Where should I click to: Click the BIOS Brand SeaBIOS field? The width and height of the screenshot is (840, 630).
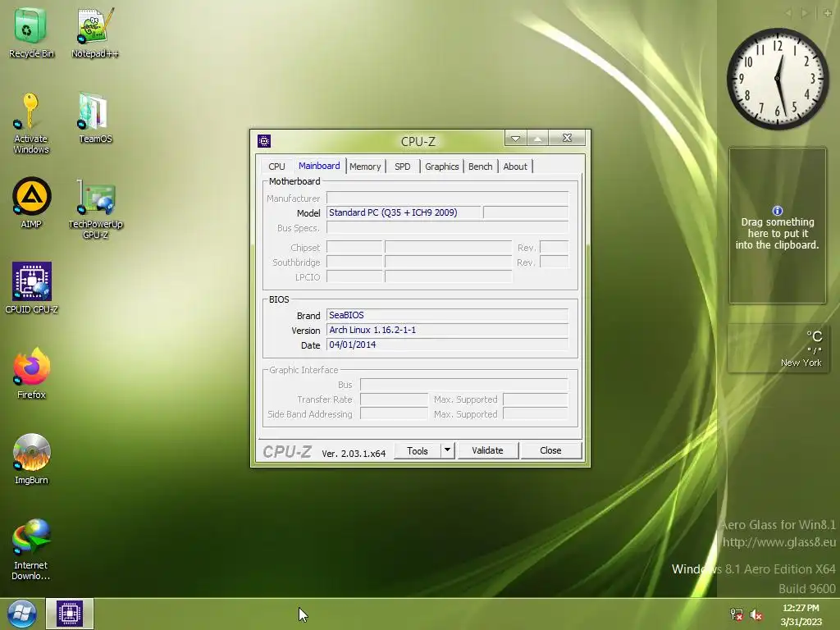447,315
